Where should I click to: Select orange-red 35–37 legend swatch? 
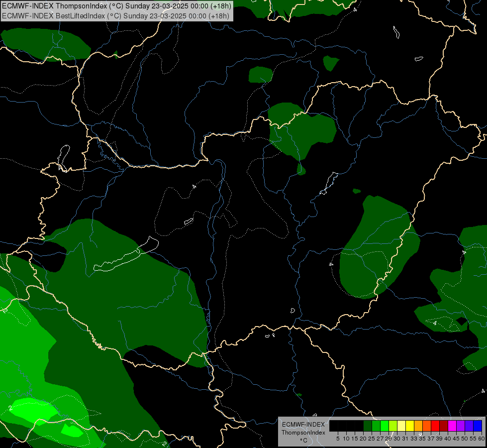[x=427, y=426]
